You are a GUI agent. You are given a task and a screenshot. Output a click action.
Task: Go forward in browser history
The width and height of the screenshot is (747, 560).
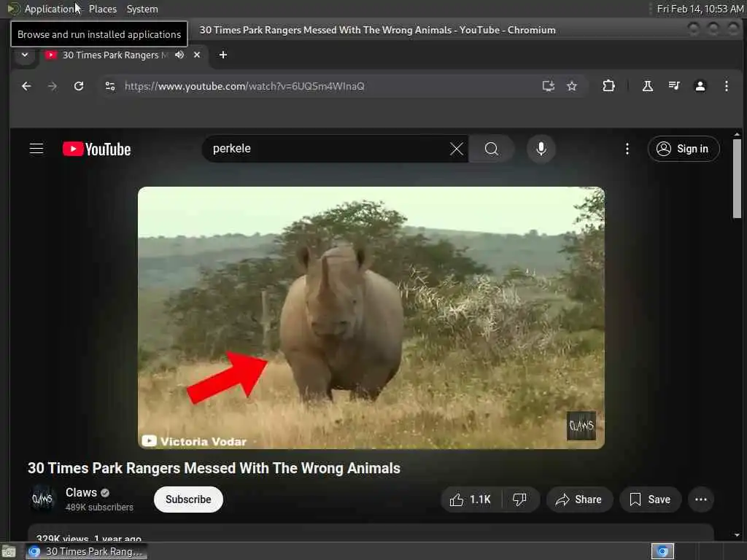pyautogui.click(x=53, y=86)
